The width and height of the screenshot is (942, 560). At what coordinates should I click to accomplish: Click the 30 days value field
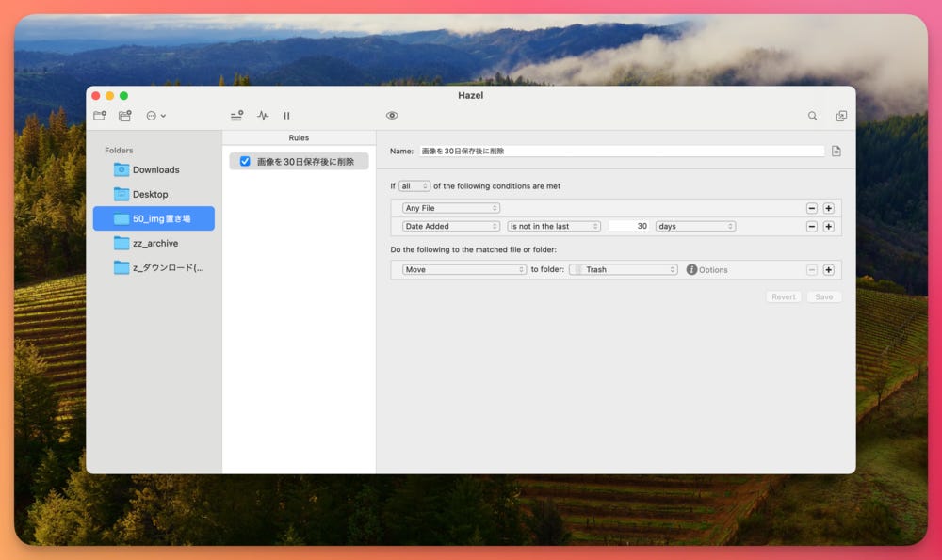pos(628,226)
